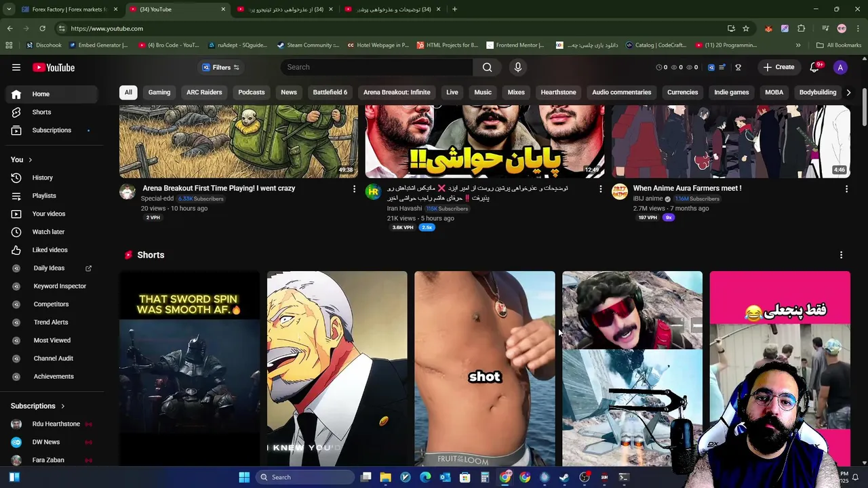The image size is (868, 488).
Task: Open the sword spin Shorts thumbnail
Action: [x=189, y=368]
